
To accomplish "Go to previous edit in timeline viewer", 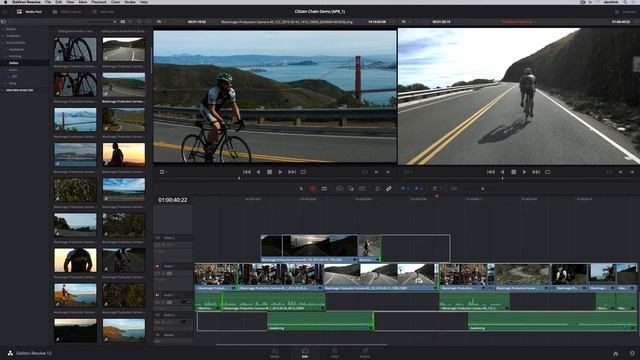I will (491, 172).
